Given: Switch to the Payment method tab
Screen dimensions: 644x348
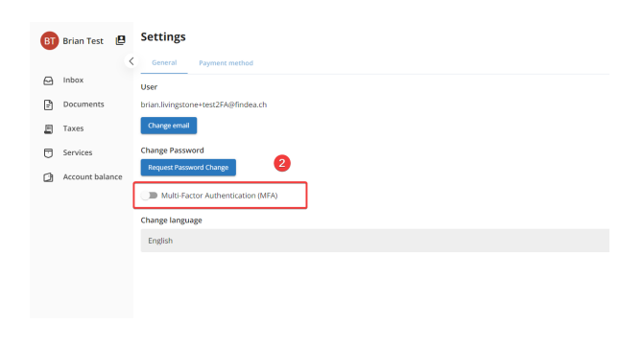Looking at the screenshot, I should click(226, 62).
